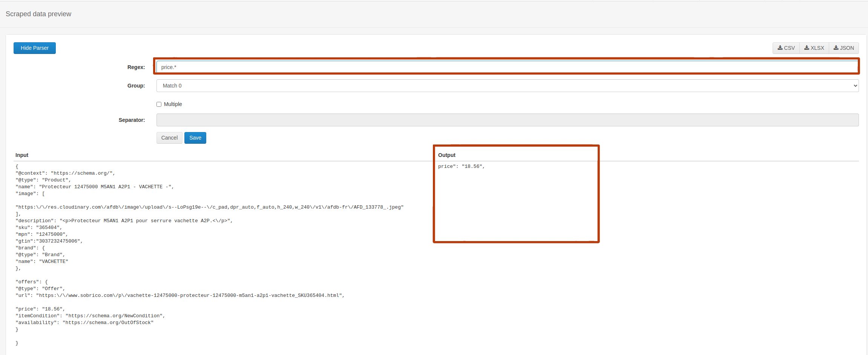868x355 pixels.
Task: Enable the Multiple checkbox
Action: 159,104
